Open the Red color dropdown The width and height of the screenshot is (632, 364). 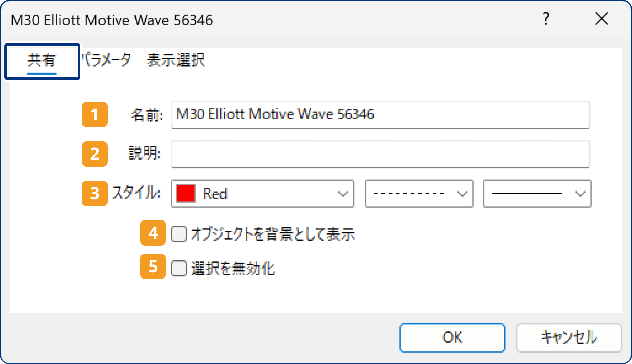click(x=263, y=193)
